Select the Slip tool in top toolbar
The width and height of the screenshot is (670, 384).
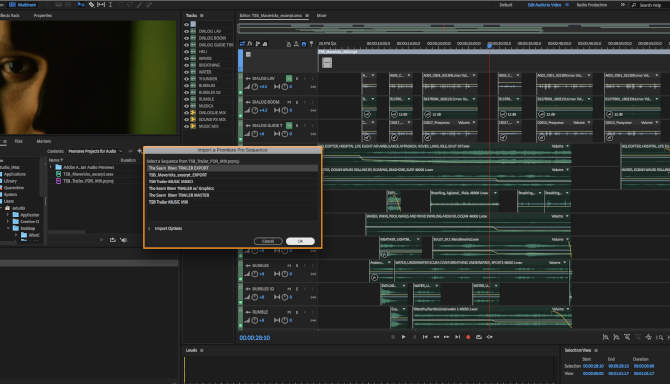click(x=101, y=5)
